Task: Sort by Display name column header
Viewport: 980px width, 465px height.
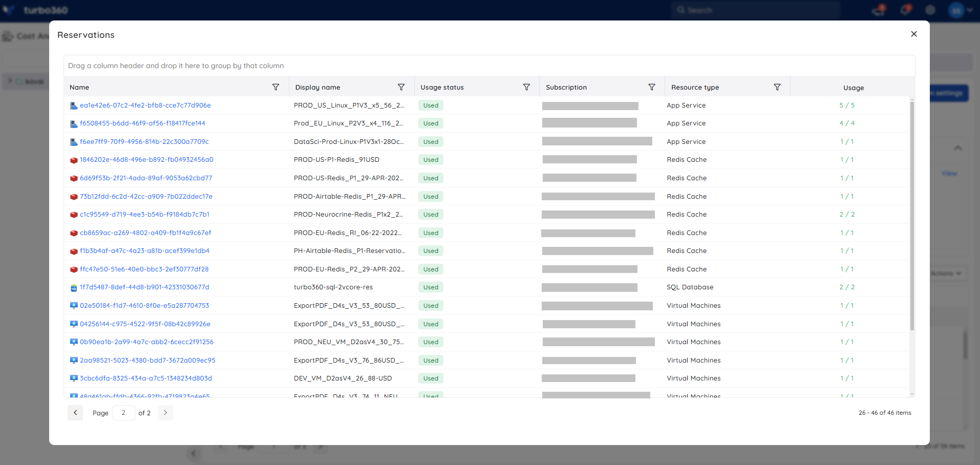Action: click(x=317, y=88)
